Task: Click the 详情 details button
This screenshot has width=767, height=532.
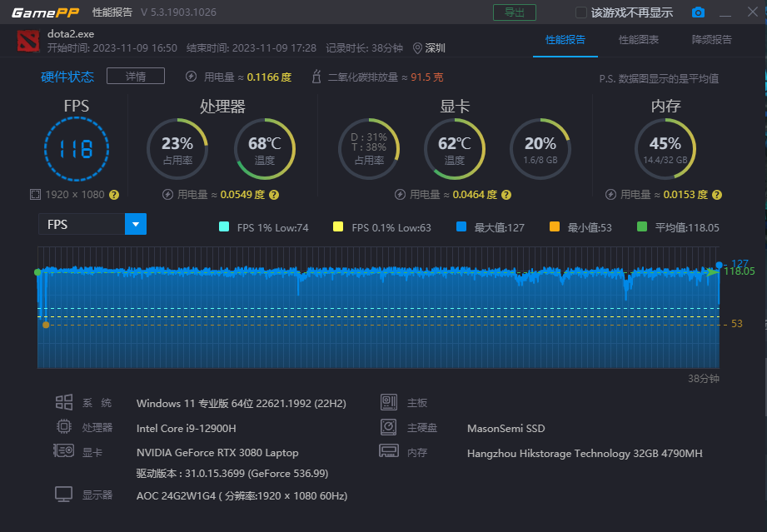Action: [x=136, y=77]
